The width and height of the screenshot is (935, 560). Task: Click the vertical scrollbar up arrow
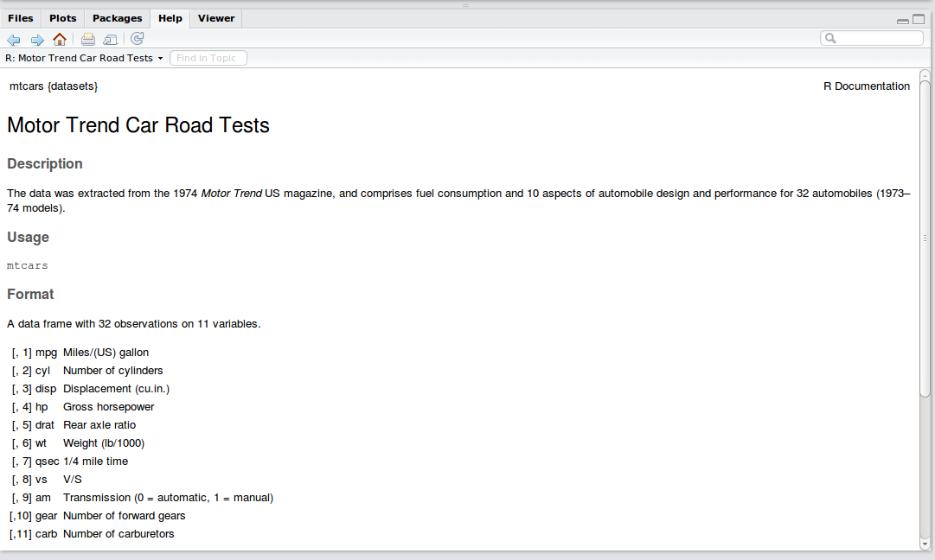point(925,75)
